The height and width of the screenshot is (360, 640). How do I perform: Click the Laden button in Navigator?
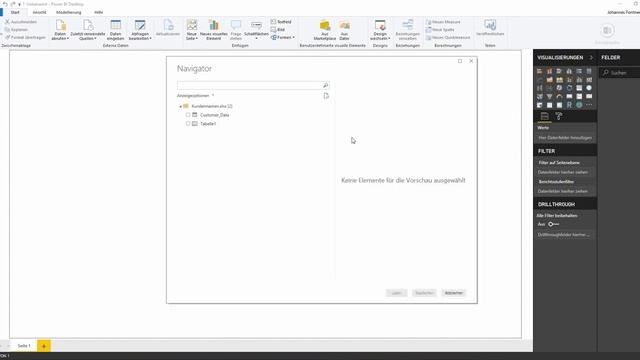click(396, 293)
